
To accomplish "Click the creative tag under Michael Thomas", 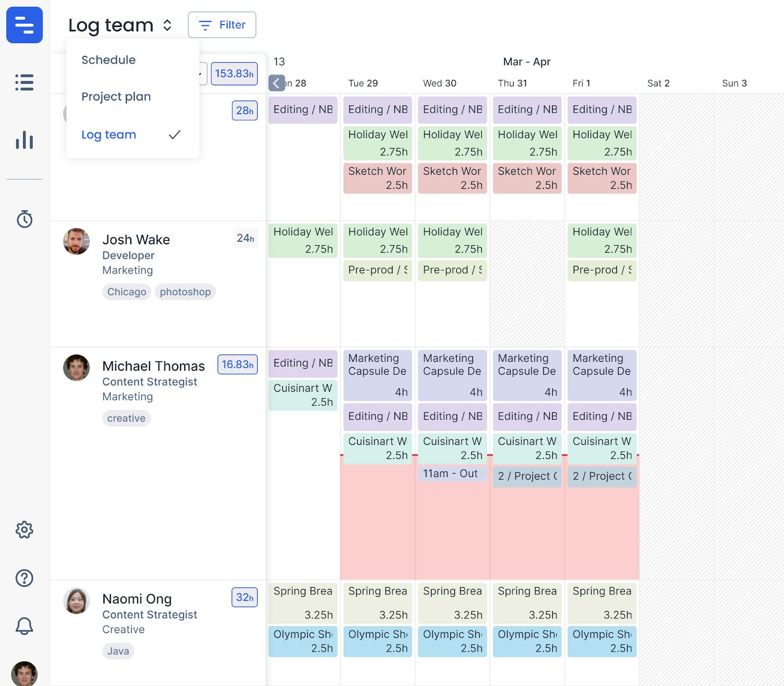I will [x=126, y=418].
